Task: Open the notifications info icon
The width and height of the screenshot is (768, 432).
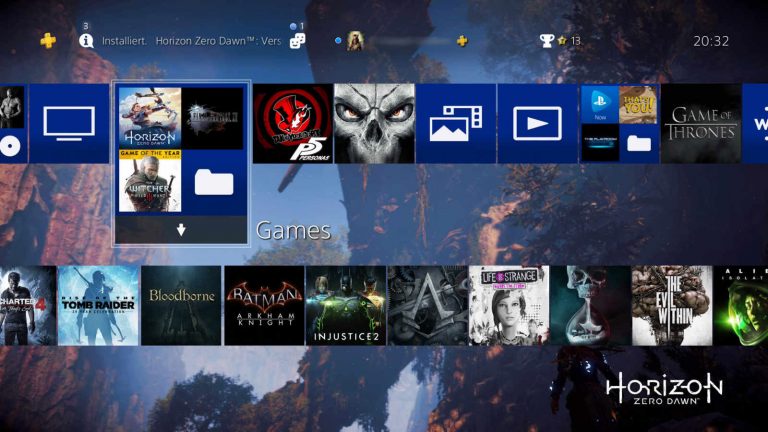Action: pyautogui.click(x=87, y=41)
